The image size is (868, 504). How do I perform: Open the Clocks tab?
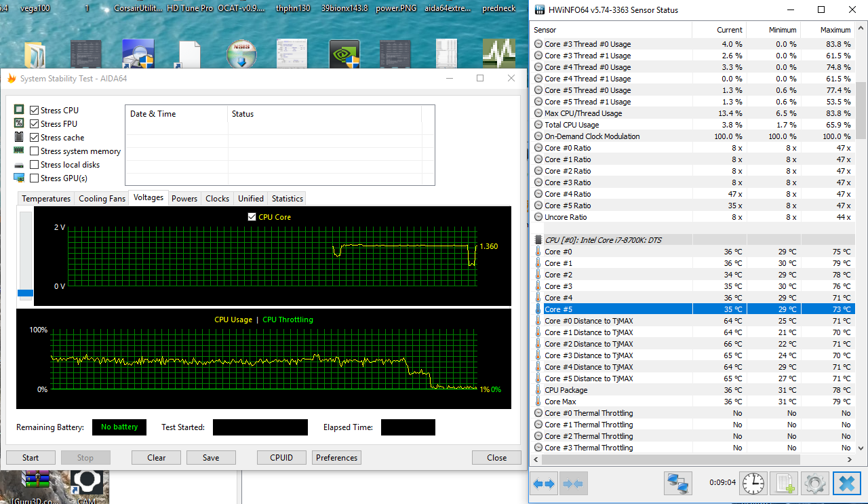point(217,199)
